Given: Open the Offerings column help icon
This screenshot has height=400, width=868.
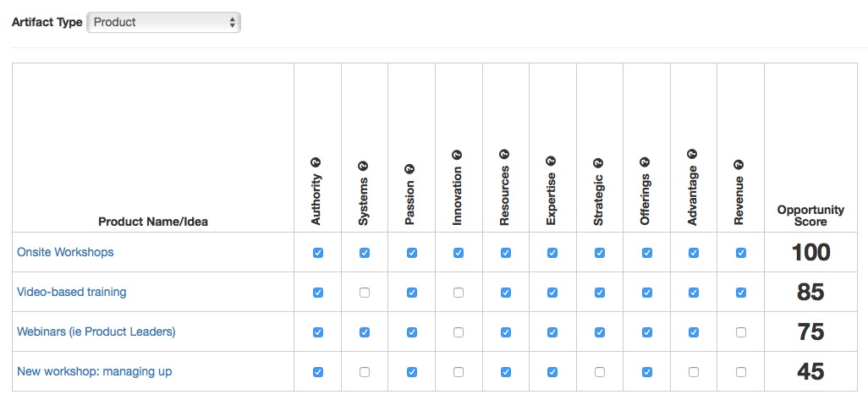Looking at the screenshot, I should (645, 162).
